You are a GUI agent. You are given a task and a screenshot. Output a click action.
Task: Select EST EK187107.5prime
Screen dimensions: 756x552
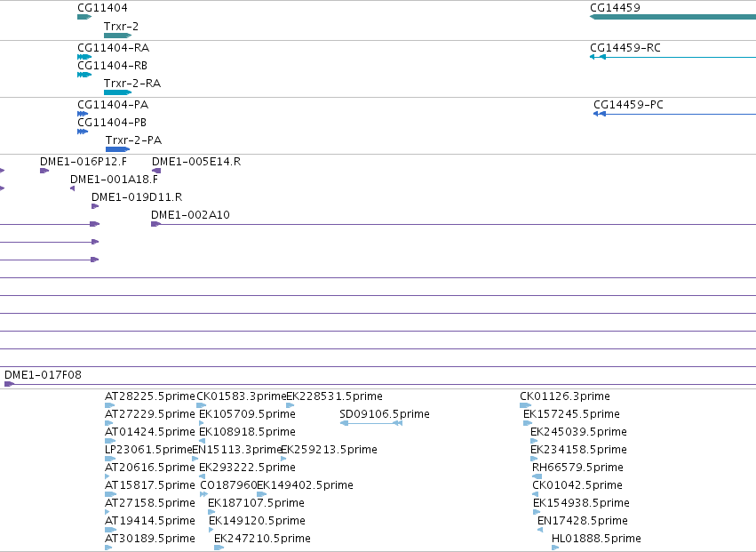pyautogui.click(x=256, y=504)
